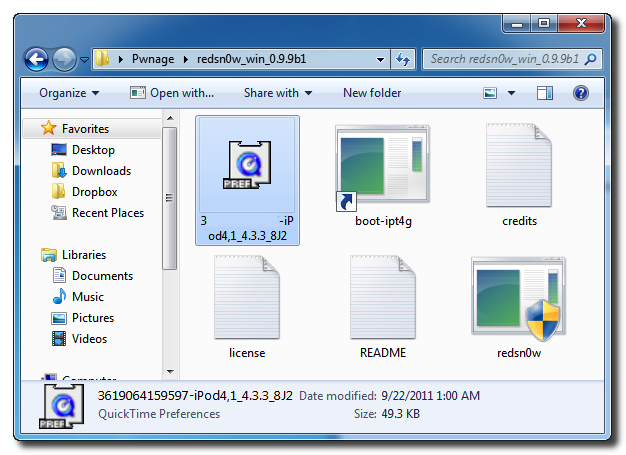The image size is (626, 455).
Task: Click the Videos film icon
Action: coord(59,339)
